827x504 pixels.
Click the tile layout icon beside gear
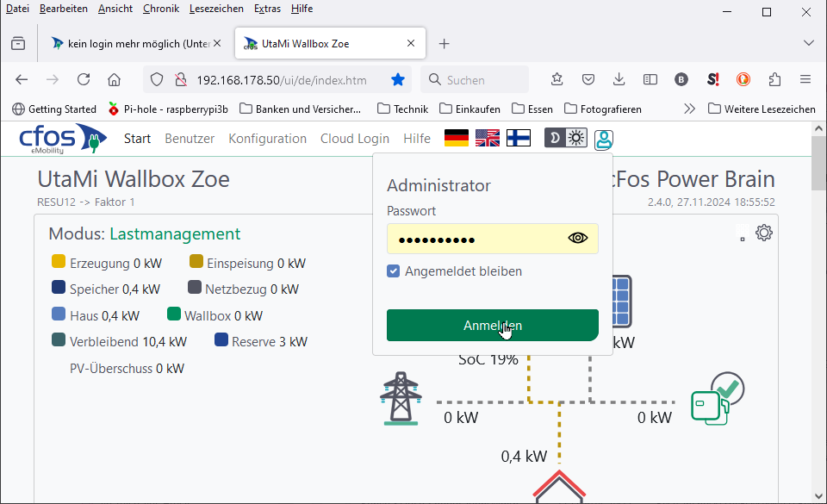pos(742,233)
